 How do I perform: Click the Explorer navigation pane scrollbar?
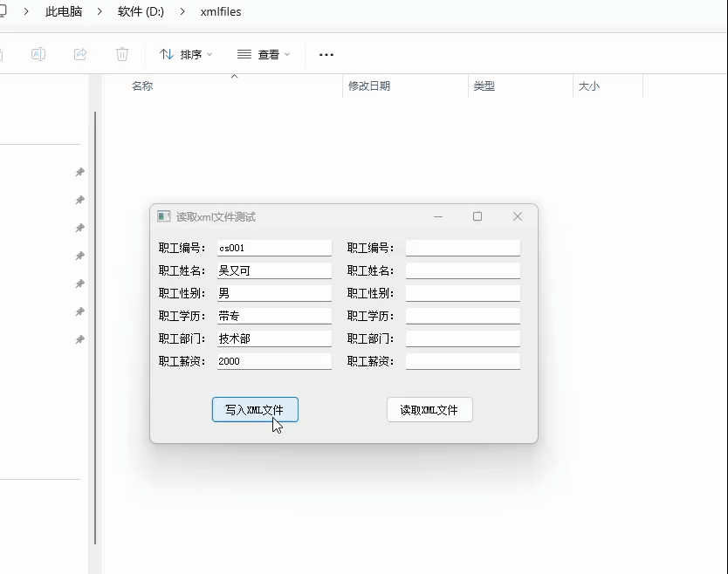(x=95, y=328)
